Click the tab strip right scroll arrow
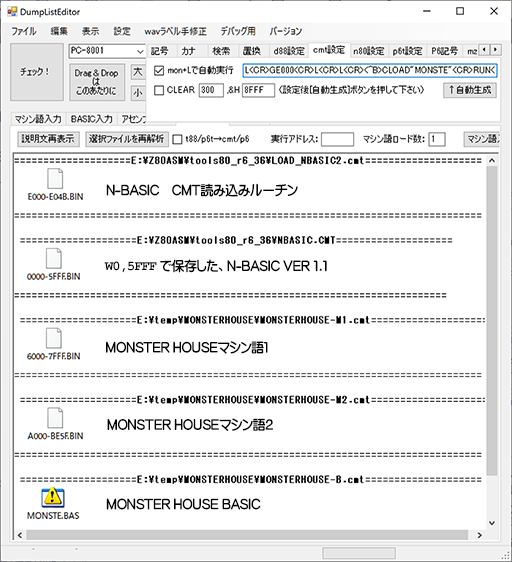Image resolution: width=512 pixels, height=562 pixels. tap(496, 50)
